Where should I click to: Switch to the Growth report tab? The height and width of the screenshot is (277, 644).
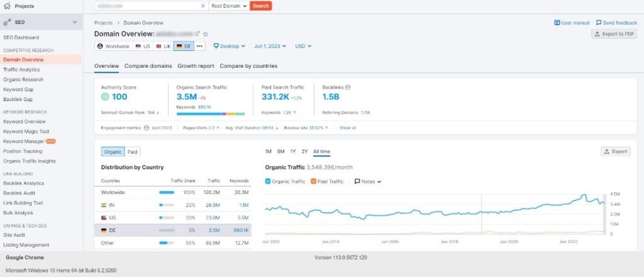click(x=196, y=66)
